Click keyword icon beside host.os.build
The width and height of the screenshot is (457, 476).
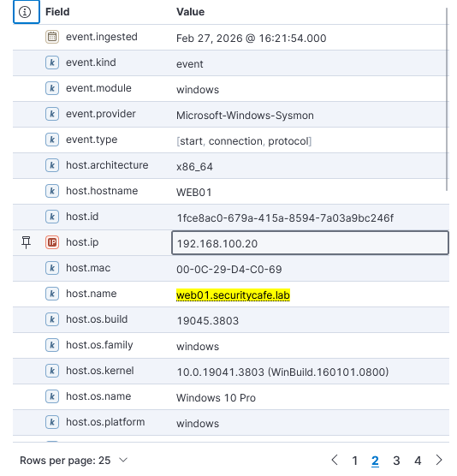(52, 319)
